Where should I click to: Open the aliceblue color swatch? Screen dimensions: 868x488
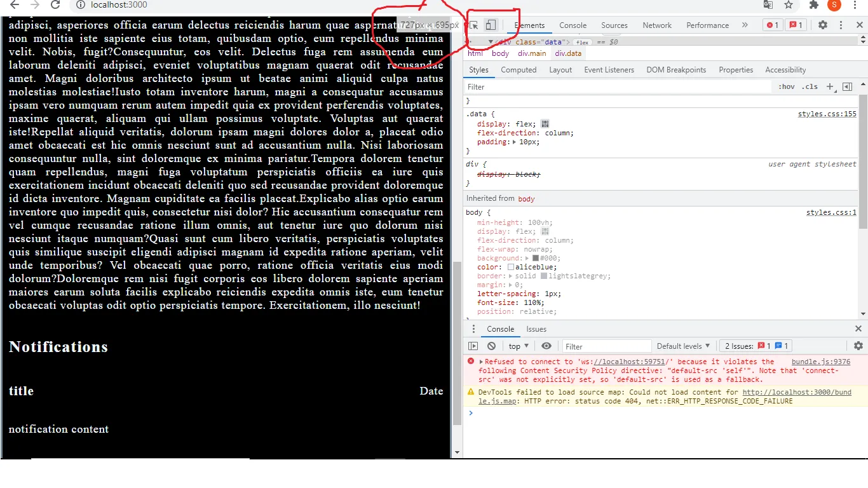tap(511, 268)
